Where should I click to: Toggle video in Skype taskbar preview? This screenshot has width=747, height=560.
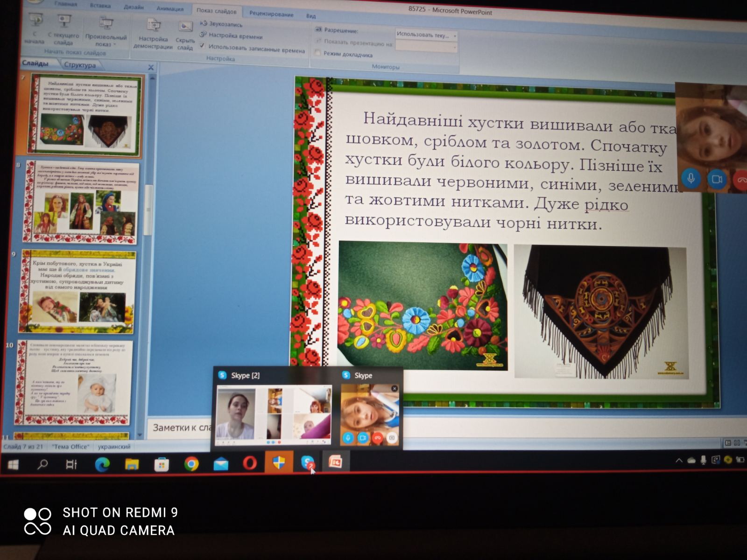coord(362,438)
